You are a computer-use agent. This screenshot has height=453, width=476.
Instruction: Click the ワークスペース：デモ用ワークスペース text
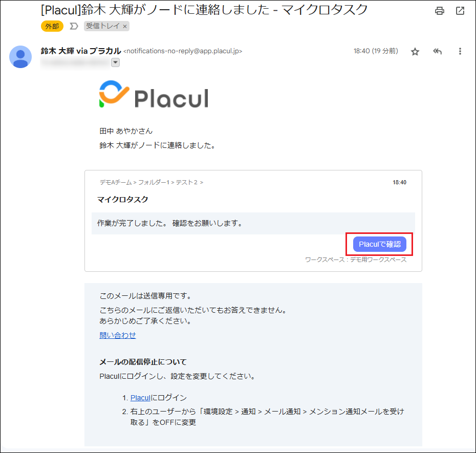point(356,260)
